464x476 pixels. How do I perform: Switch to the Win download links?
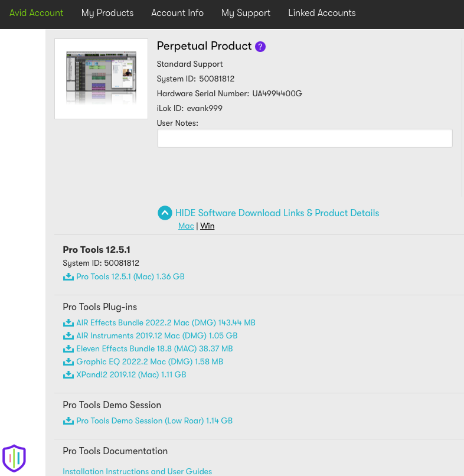(207, 226)
